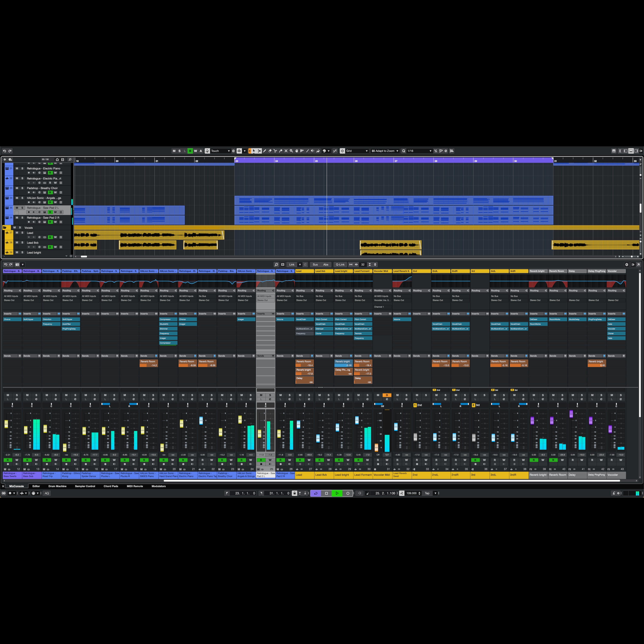Click the Link button in MixConsole
The width and height of the screenshot is (644, 644).
click(x=292, y=265)
